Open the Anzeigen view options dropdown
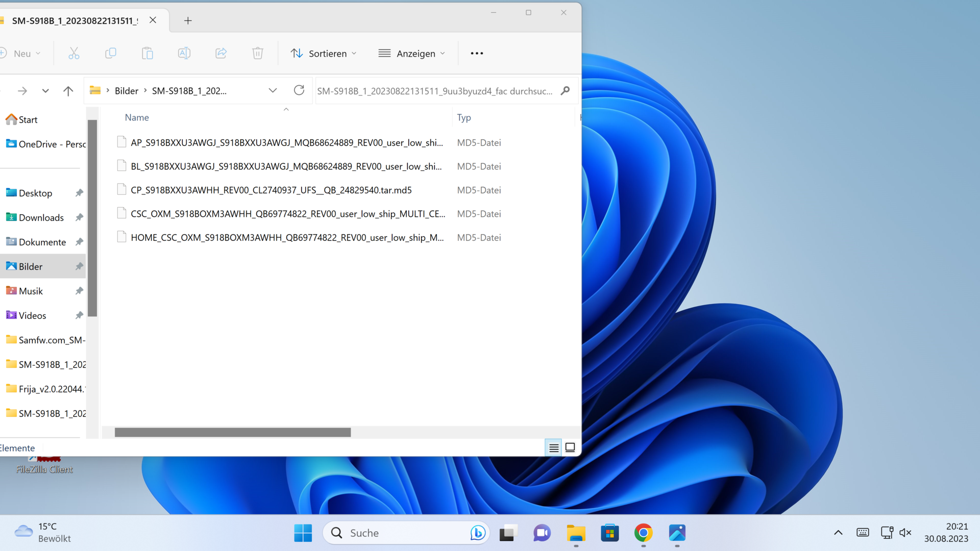This screenshot has height=551, width=980. click(412, 54)
